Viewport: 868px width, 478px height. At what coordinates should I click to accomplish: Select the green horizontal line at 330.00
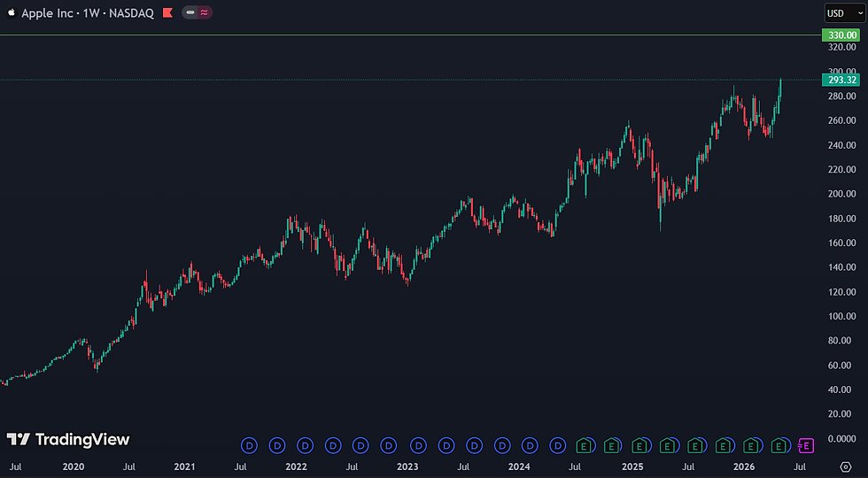click(409, 35)
